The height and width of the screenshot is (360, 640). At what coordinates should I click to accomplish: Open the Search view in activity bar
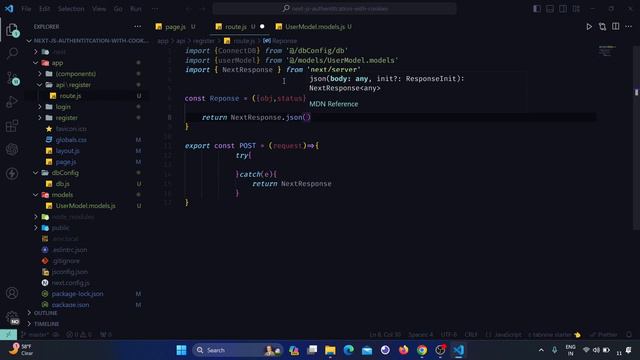point(12,53)
